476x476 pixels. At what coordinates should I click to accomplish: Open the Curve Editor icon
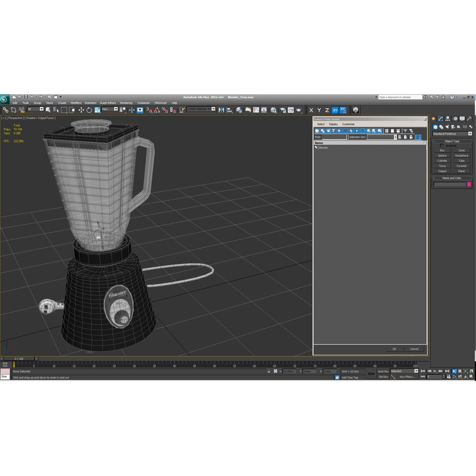[x=256, y=110]
